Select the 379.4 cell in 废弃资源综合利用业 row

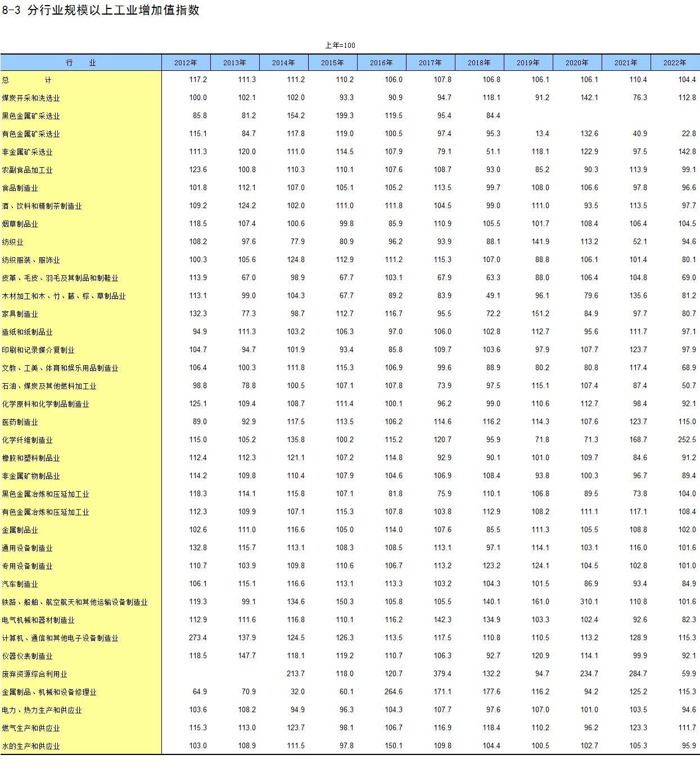point(442,673)
